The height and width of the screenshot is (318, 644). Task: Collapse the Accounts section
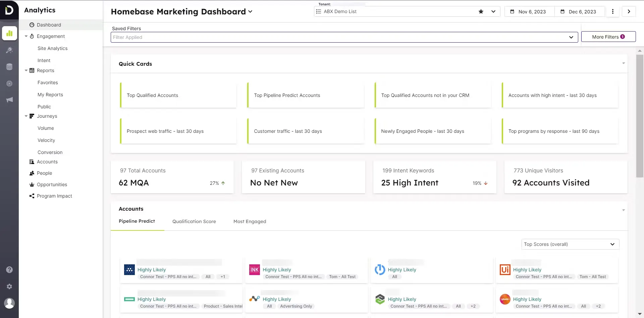click(x=624, y=210)
